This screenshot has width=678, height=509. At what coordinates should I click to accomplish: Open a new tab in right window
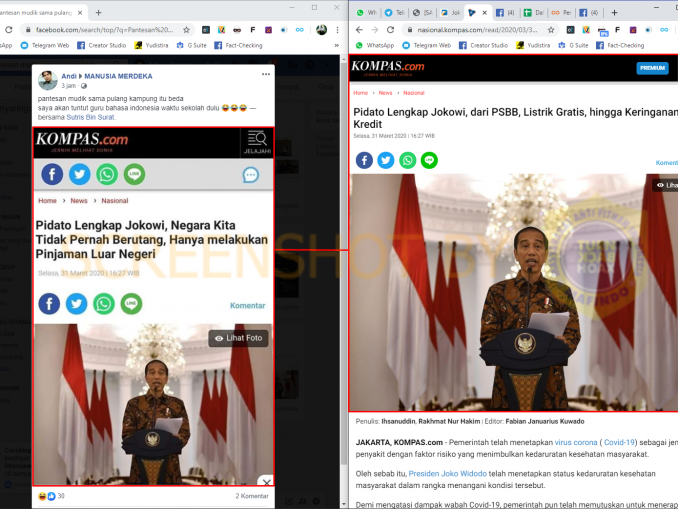614,13
